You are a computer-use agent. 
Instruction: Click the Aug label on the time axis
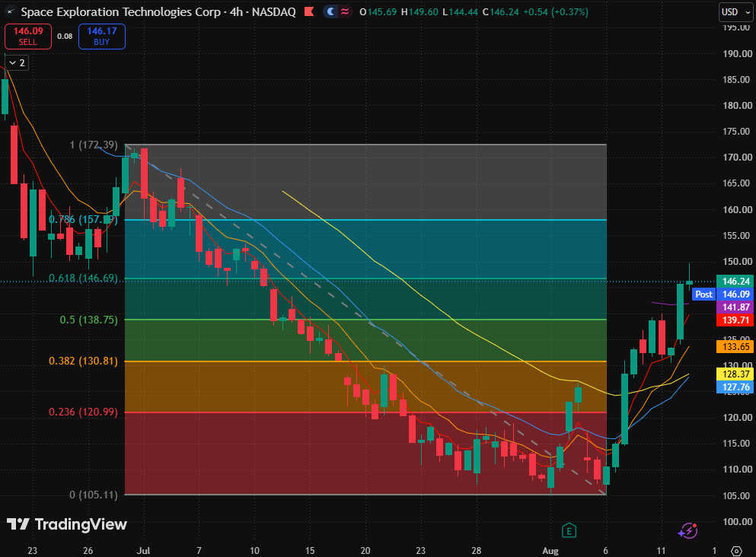[550, 550]
